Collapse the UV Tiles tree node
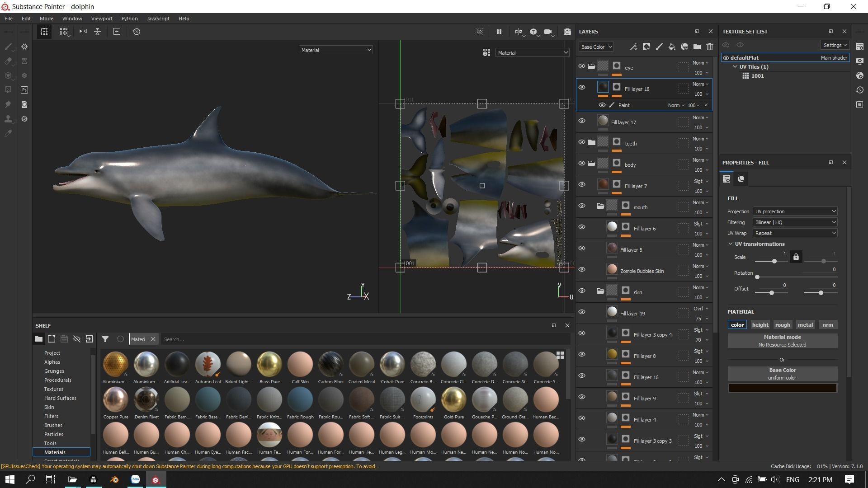This screenshot has width=868, height=488. pos(735,67)
